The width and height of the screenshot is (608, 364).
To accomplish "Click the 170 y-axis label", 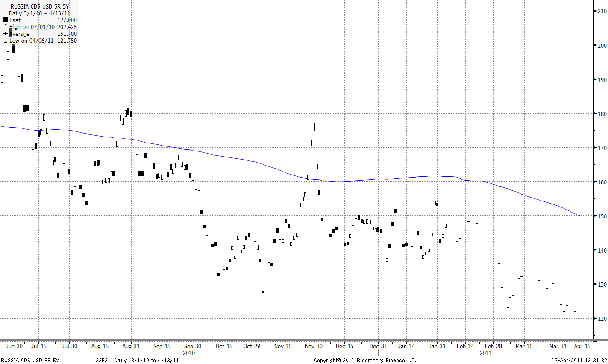I will [x=602, y=148].
